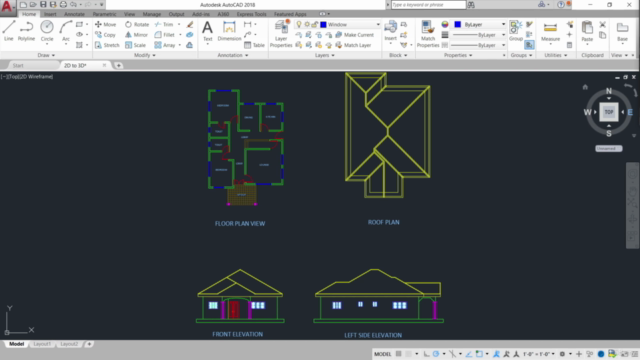Viewport: 640px width, 360px height.
Task: Click the Plot printer icon
Action: click(63, 4)
